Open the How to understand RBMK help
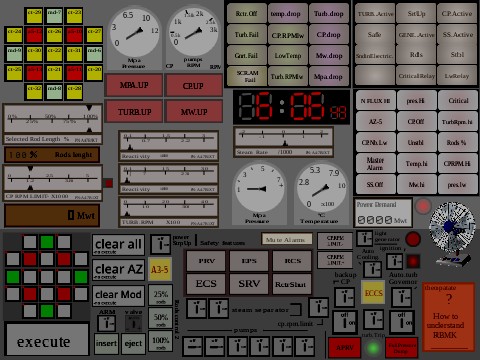Viewport: 480px width, 360px height. click(x=448, y=317)
